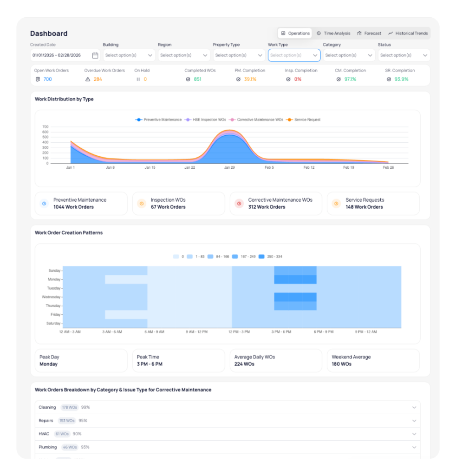Click the Open Work Orders document icon
Image resolution: width=456 pixels, height=476 pixels.
(x=38, y=79)
